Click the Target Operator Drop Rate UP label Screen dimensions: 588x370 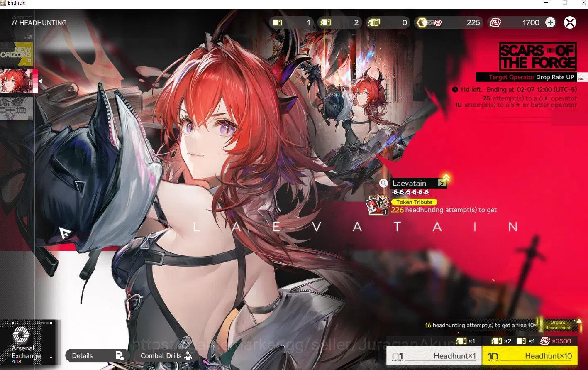click(531, 77)
